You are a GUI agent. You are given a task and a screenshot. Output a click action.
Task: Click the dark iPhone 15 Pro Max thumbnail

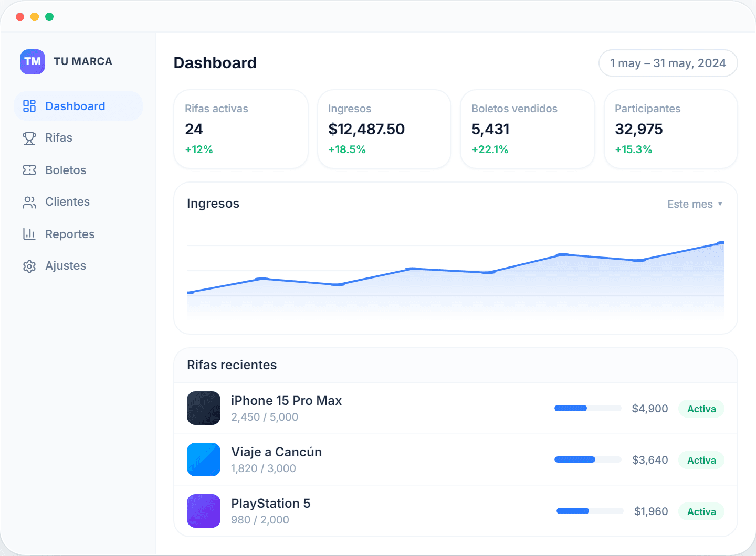click(x=204, y=408)
